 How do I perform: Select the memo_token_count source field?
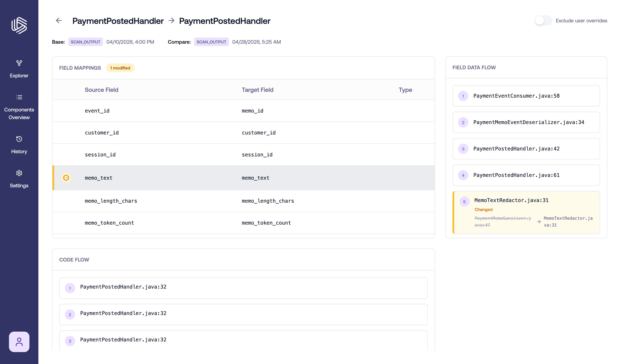coord(109,223)
